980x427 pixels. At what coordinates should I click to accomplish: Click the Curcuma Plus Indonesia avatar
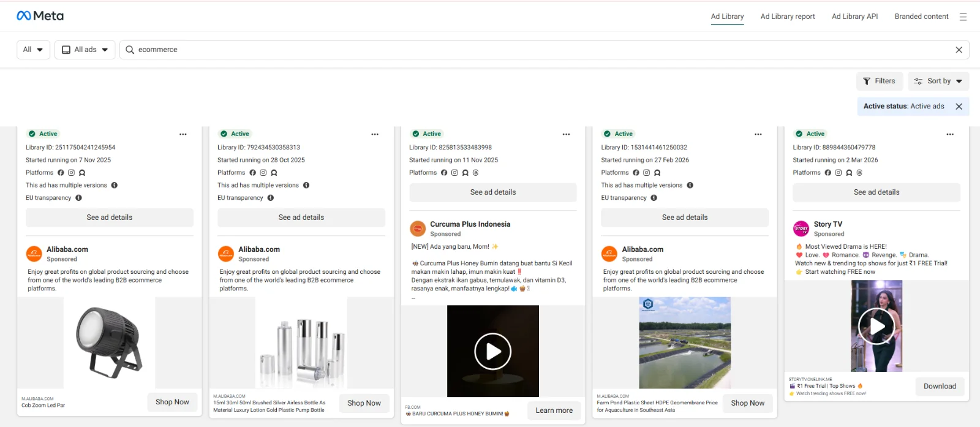click(x=418, y=229)
